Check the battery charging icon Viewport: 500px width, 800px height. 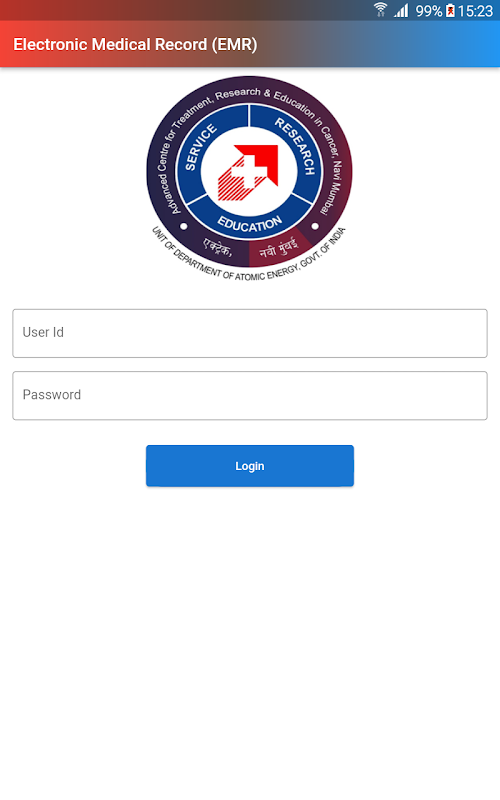(450, 10)
